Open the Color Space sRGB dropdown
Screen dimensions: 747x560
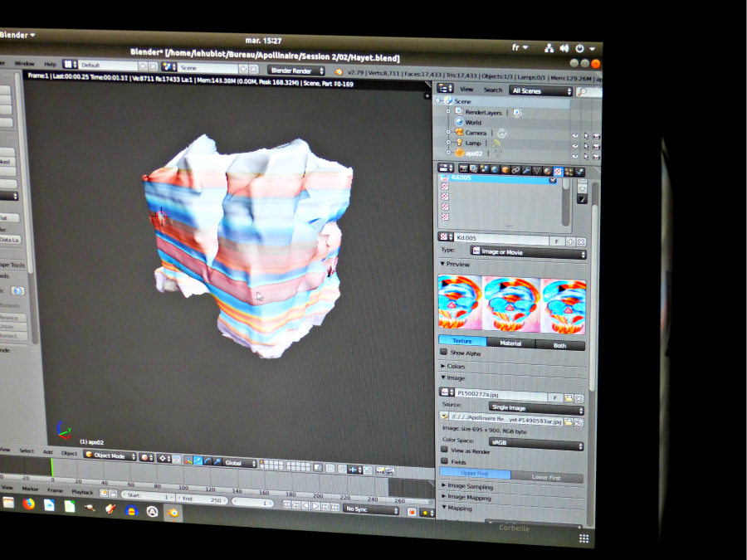(535, 445)
